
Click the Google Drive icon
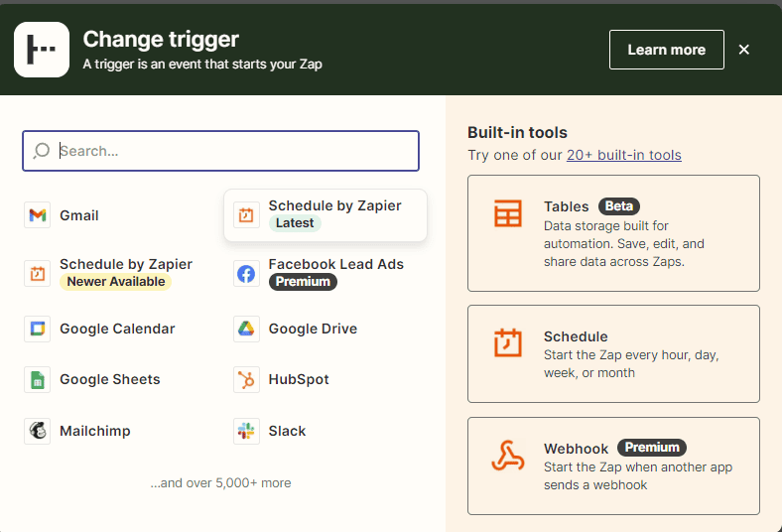click(x=246, y=329)
